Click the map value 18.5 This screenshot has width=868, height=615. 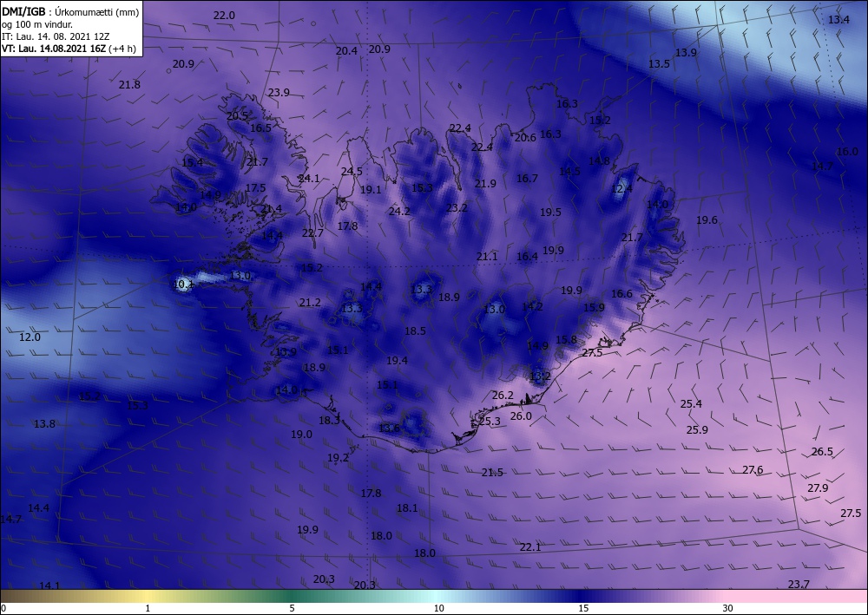point(415,331)
